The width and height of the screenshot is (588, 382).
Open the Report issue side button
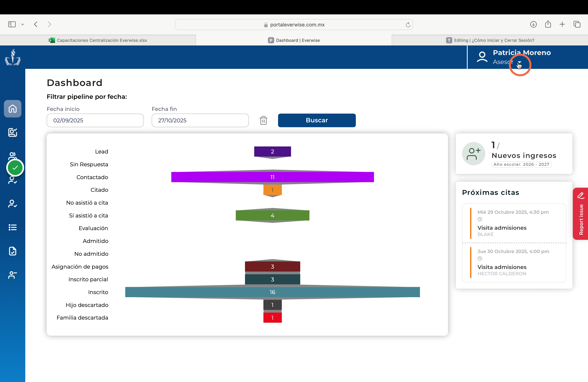(x=581, y=214)
